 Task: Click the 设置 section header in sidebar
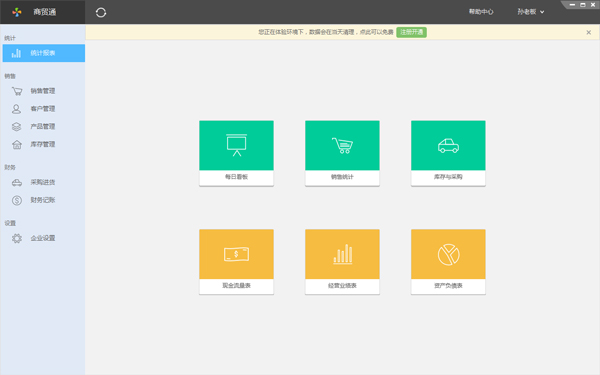pyautogui.click(x=10, y=223)
